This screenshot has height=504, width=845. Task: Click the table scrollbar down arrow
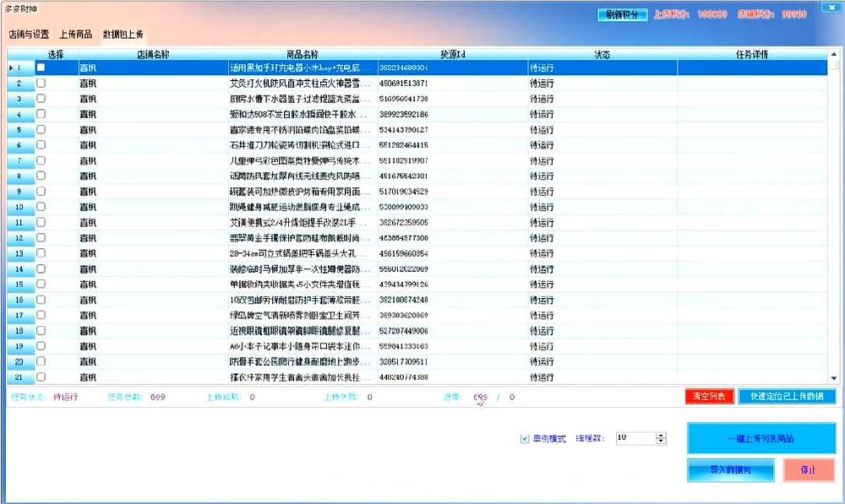pos(834,378)
